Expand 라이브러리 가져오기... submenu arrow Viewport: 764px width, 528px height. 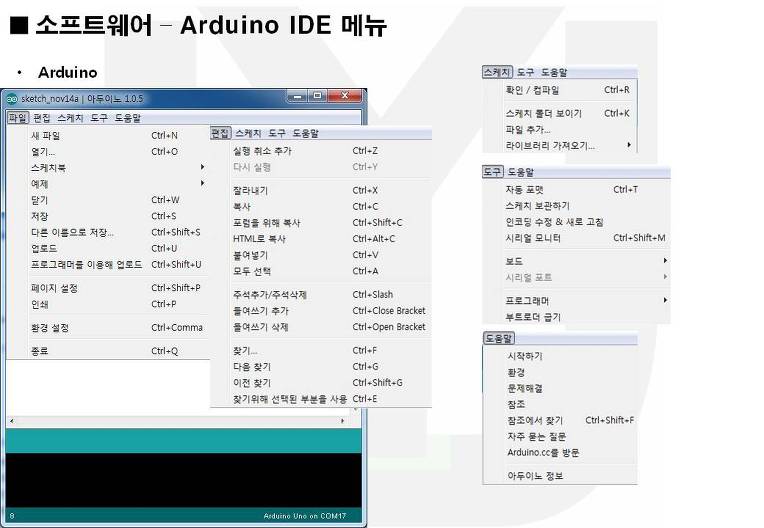[x=629, y=145]
